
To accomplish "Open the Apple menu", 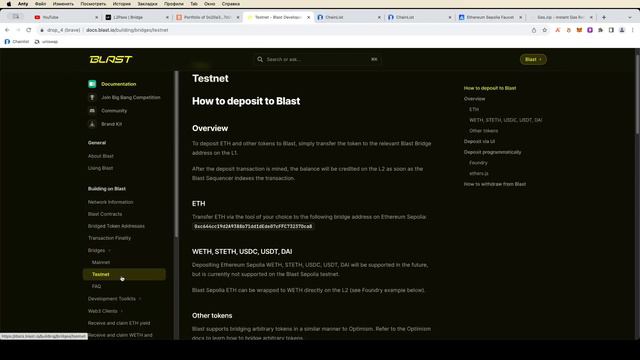I will tap(9, 4).
